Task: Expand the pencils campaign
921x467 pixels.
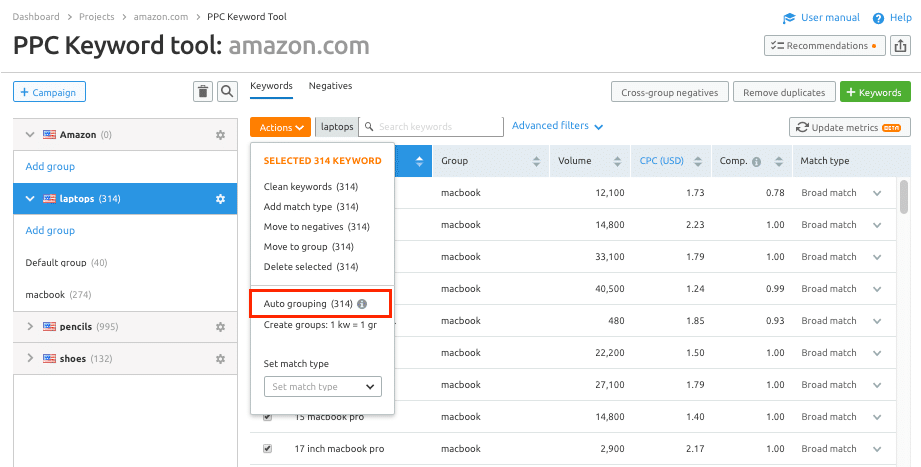Action: [30, 327]
